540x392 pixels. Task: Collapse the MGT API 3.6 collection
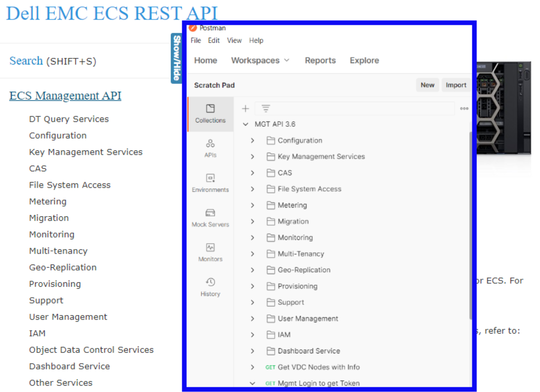pyautogui.click(x=246, y=124)
